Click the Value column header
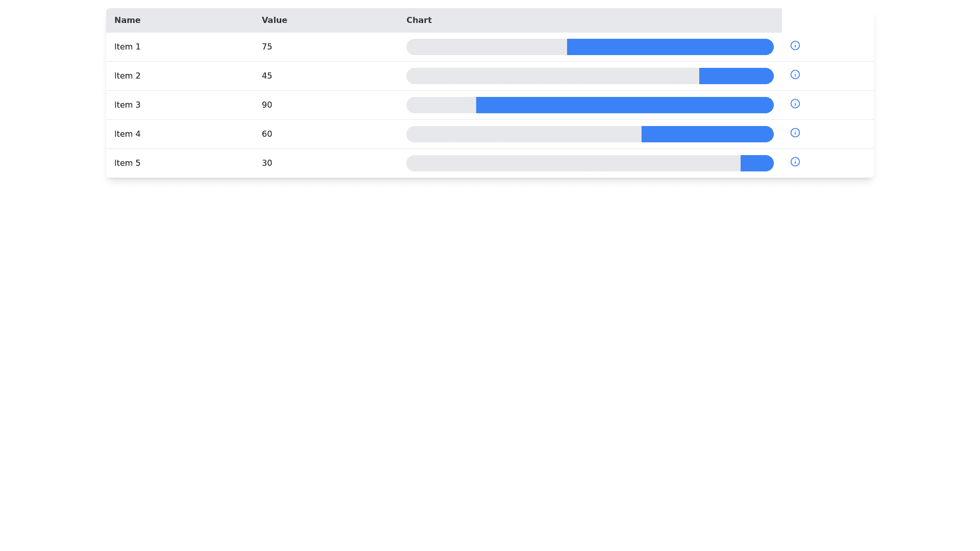 tap(274, 20)
